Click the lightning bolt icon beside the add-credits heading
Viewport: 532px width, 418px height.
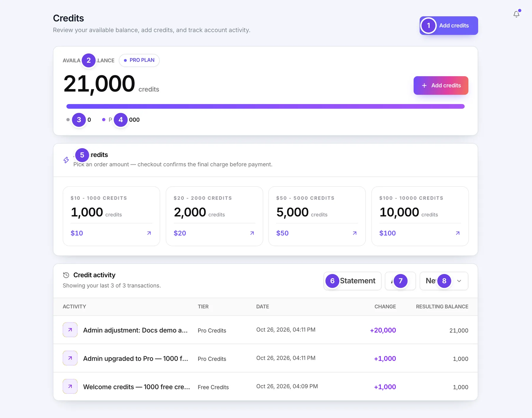point(66,160)
